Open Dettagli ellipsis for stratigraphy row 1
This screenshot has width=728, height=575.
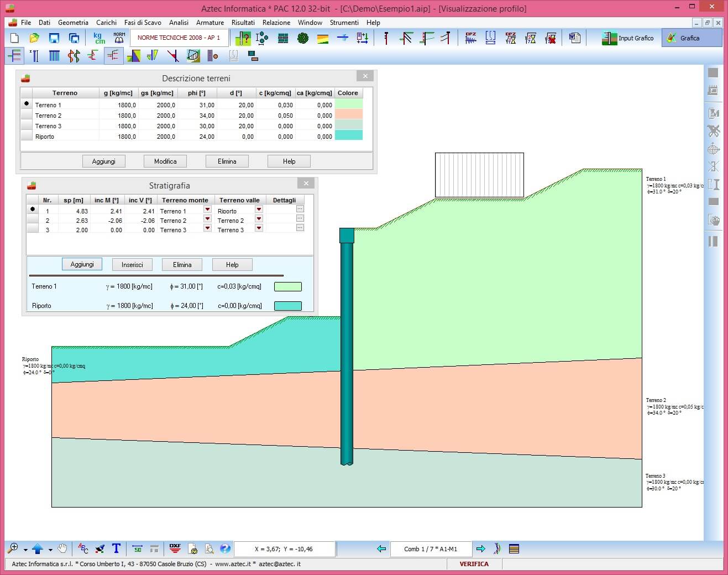[x=300, y=209]
